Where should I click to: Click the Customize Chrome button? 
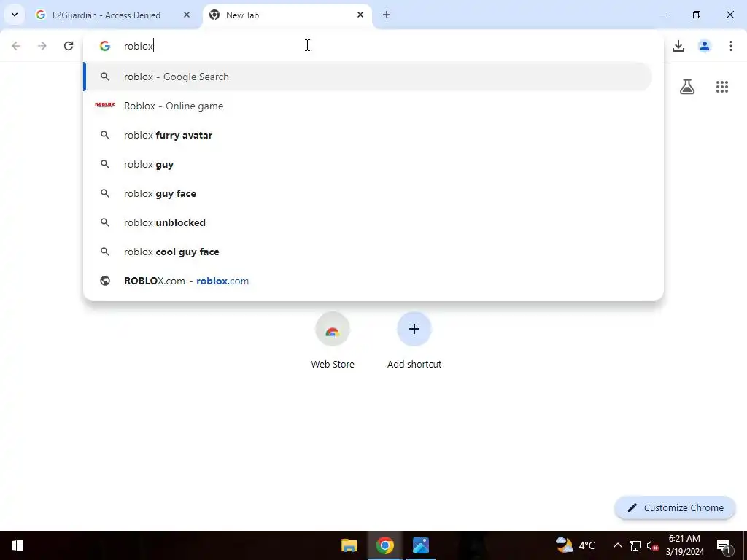[x=675, y=507]
